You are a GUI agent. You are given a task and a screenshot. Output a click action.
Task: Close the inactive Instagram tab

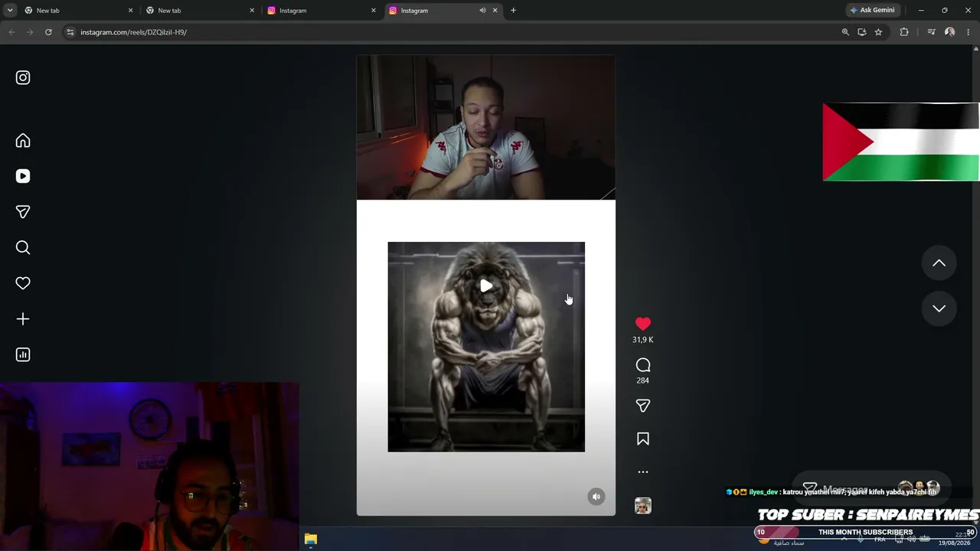point(374,10)
